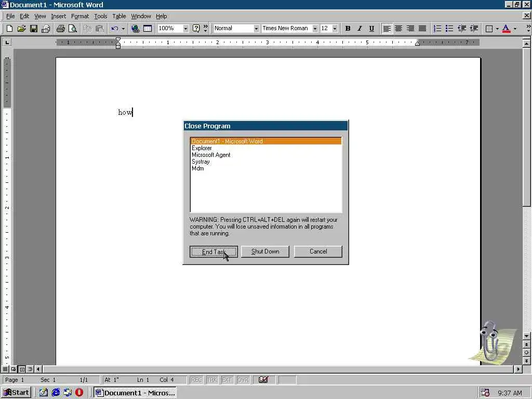532x399 pixels.
Task: Set paragraph to Align Left
Action: pyautogui.click(x=387, y=29)
